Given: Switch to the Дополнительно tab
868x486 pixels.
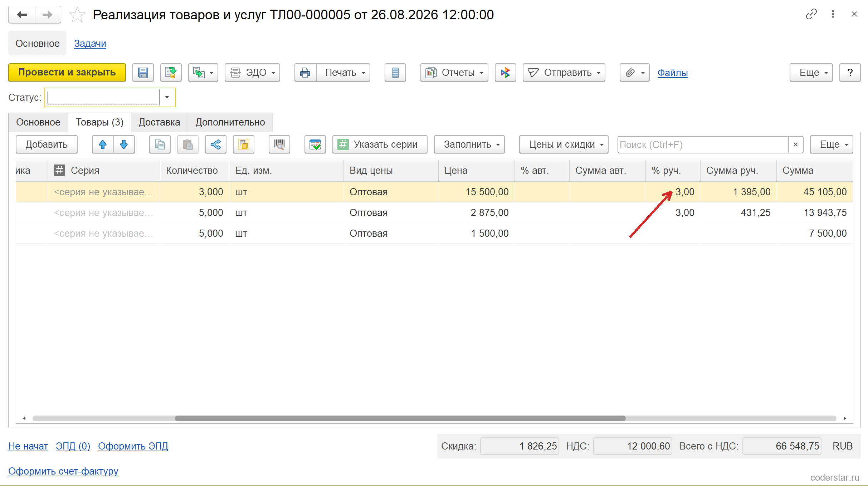Looking at the screenshot, I should click(230, 122).
